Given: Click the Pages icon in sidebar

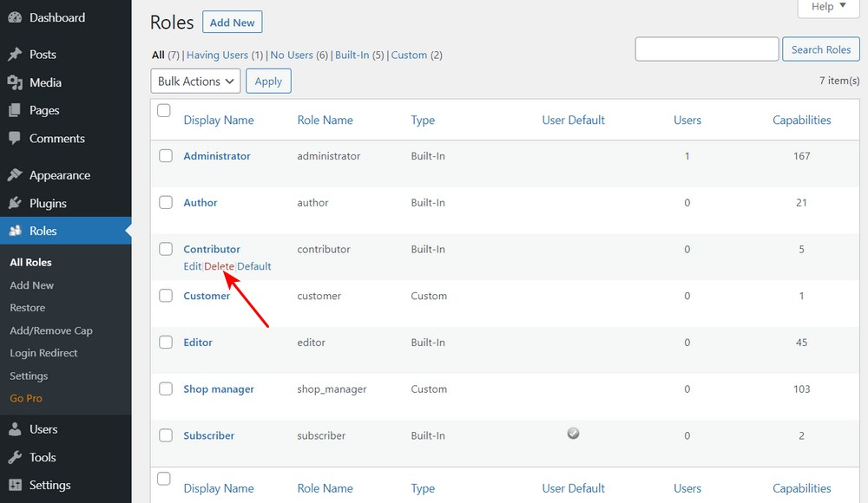Looking at the screenshot, I should [x=15, y=110].
